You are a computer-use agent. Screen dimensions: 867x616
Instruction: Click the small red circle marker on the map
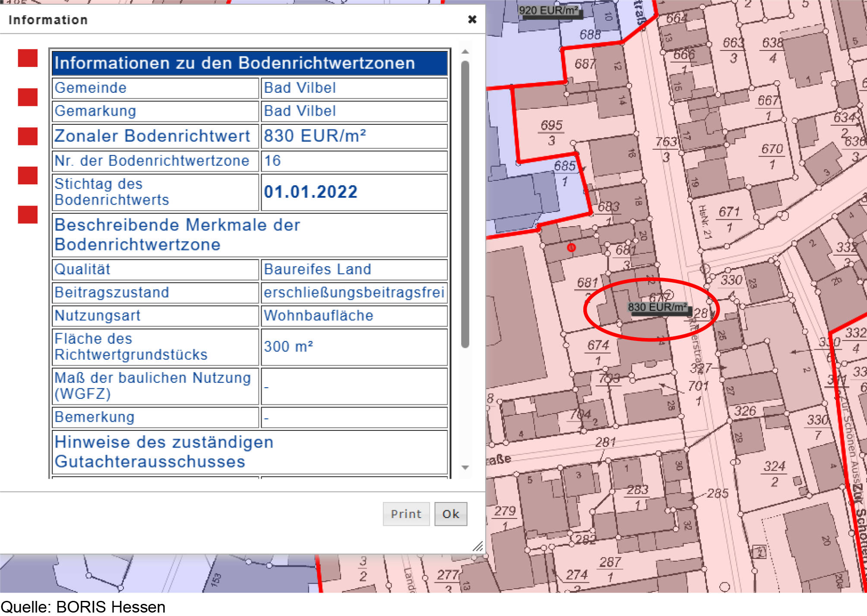click(x=571, y=247)
